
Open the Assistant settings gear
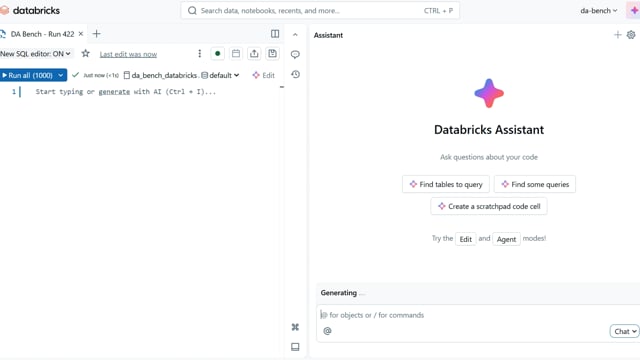pos(631,35)
